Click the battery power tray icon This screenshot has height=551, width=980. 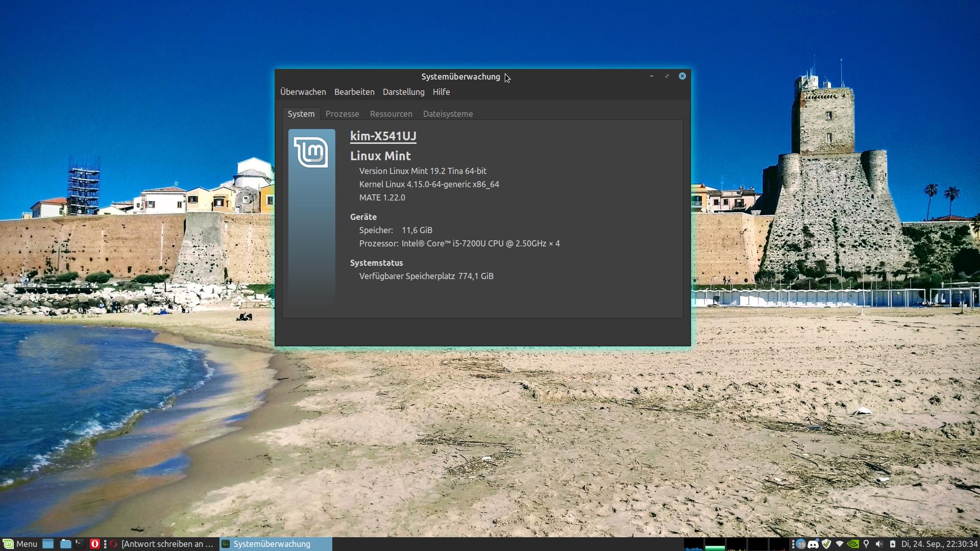892,544
